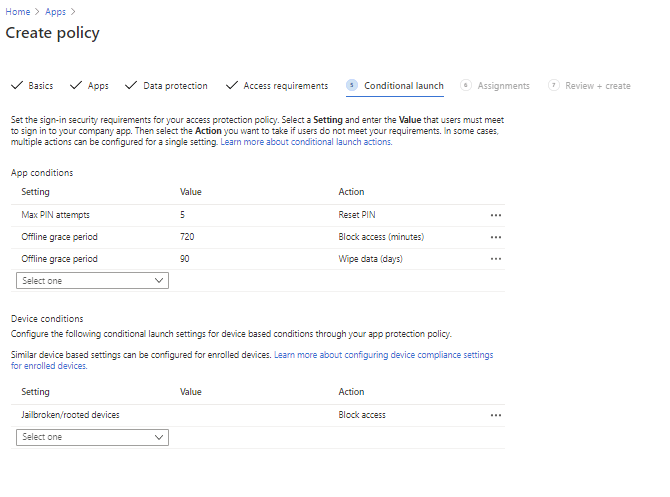Open Learn more about conditional launch actions link

click(306, 142)
